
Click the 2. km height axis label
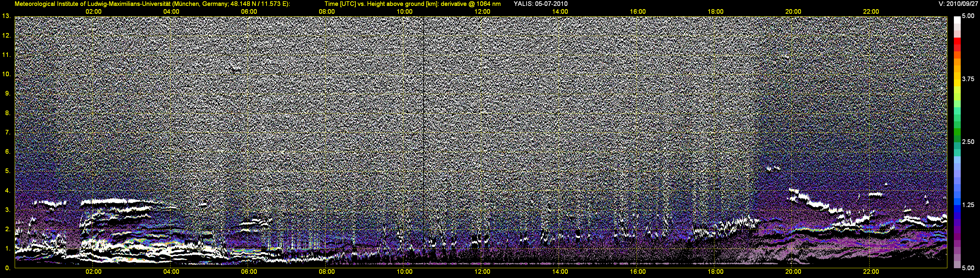pos(8,229)
